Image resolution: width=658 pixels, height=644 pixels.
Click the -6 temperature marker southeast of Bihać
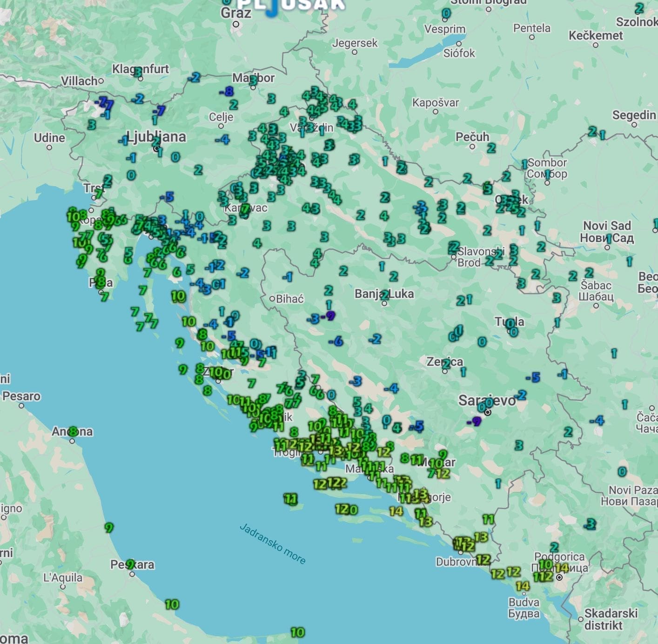pos(336,342)
